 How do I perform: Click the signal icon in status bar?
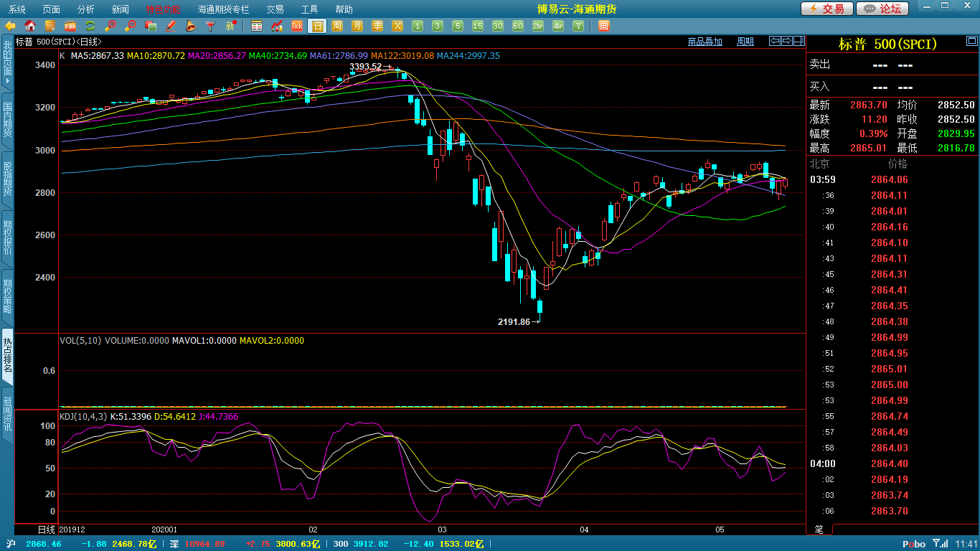[x=940, y=544]
